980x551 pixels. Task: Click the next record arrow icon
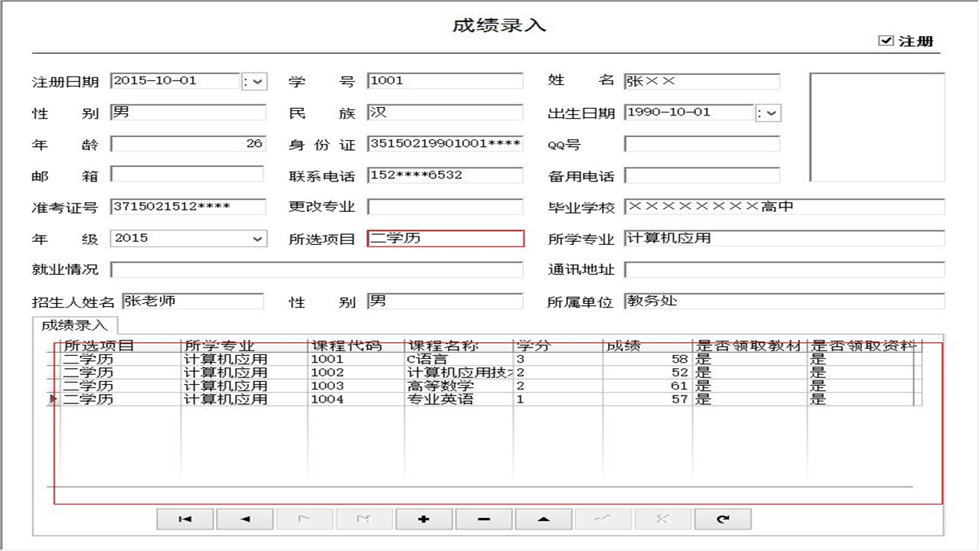click(x=303, y=518)
